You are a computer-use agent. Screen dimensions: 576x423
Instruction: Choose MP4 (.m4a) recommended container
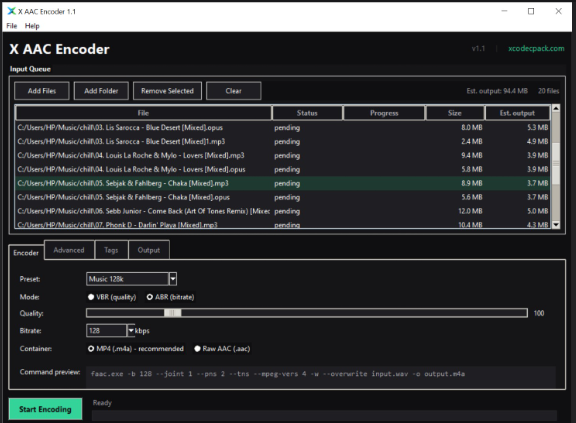[x=136, y=348]
